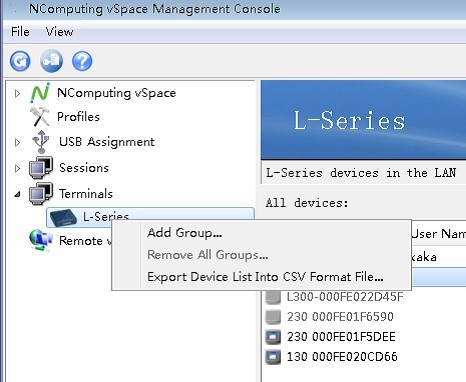Select the NComputing vSpace green N icon
This screenshot has width=466, height=382.
click(x=40, y=93)
